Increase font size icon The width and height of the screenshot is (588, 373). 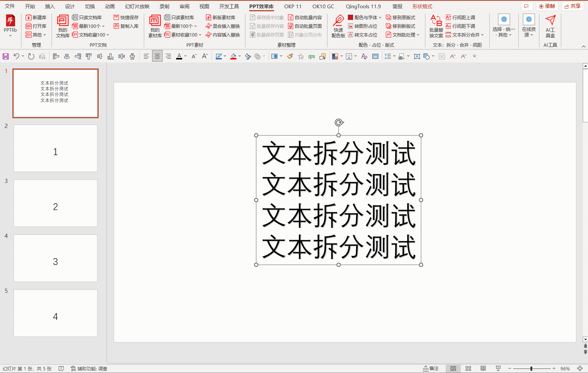pos(205,56)
